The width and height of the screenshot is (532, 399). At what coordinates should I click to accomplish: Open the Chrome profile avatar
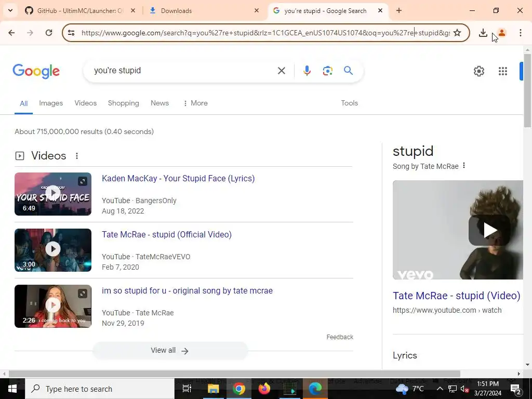[502, 33]
